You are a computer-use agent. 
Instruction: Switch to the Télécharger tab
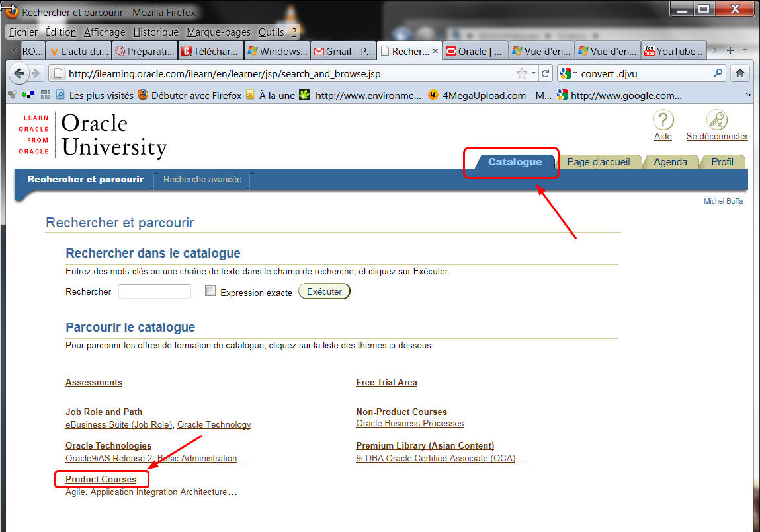(x=211, y=51)
